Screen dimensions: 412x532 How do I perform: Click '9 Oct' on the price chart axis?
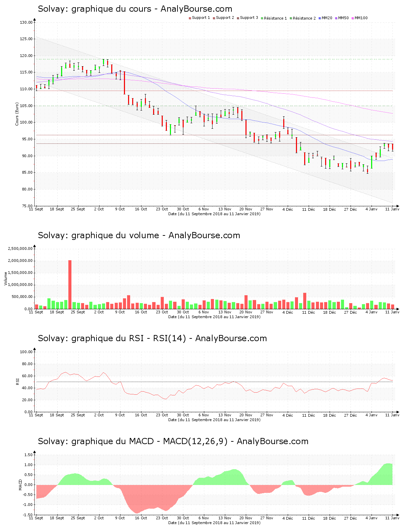pyautogui.click(x=120, y=209)
